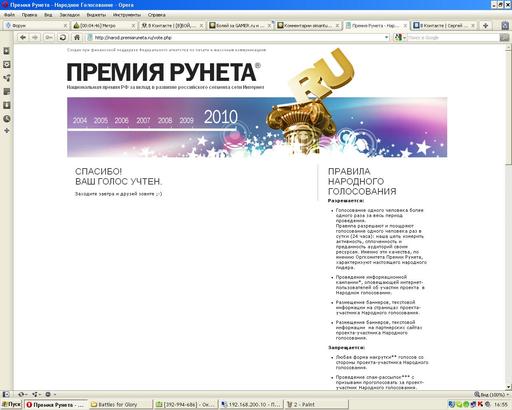Open the Инструменты menu
512x410 pixels.
coord(127,15)
